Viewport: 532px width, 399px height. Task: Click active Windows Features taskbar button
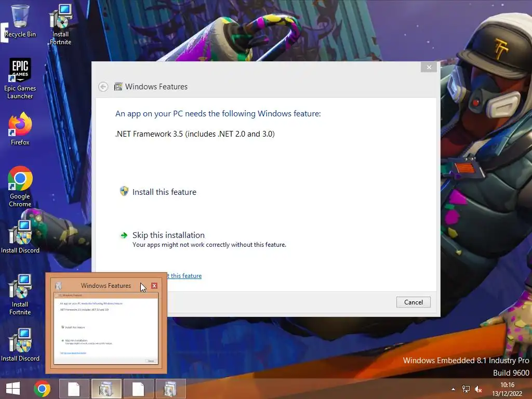point(106,389)
